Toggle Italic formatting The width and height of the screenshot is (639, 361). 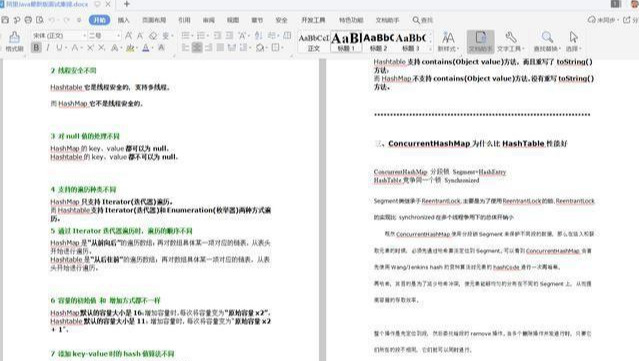coord(48,48)
